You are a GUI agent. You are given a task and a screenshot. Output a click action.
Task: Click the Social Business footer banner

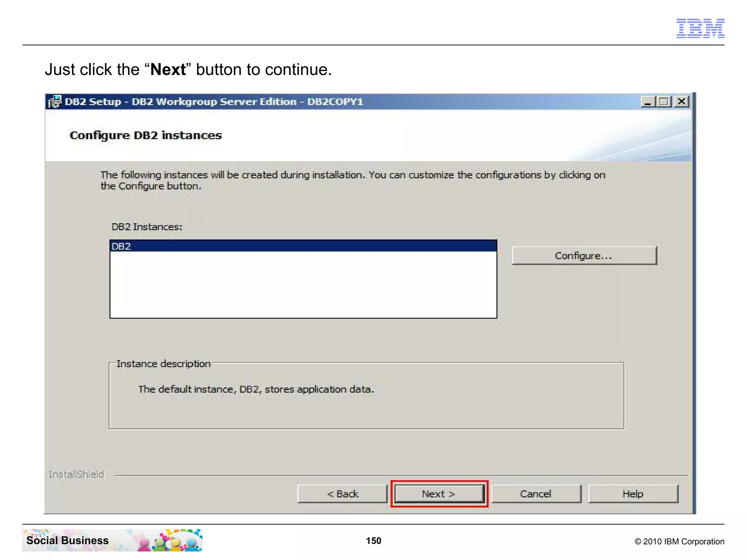click(x=112, y=540)
